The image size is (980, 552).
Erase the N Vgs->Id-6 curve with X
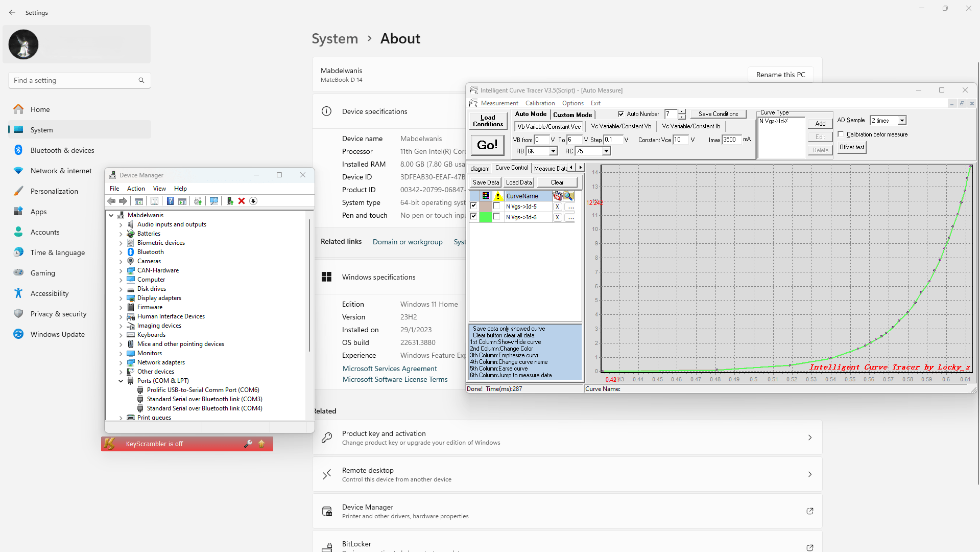[557, 217]
